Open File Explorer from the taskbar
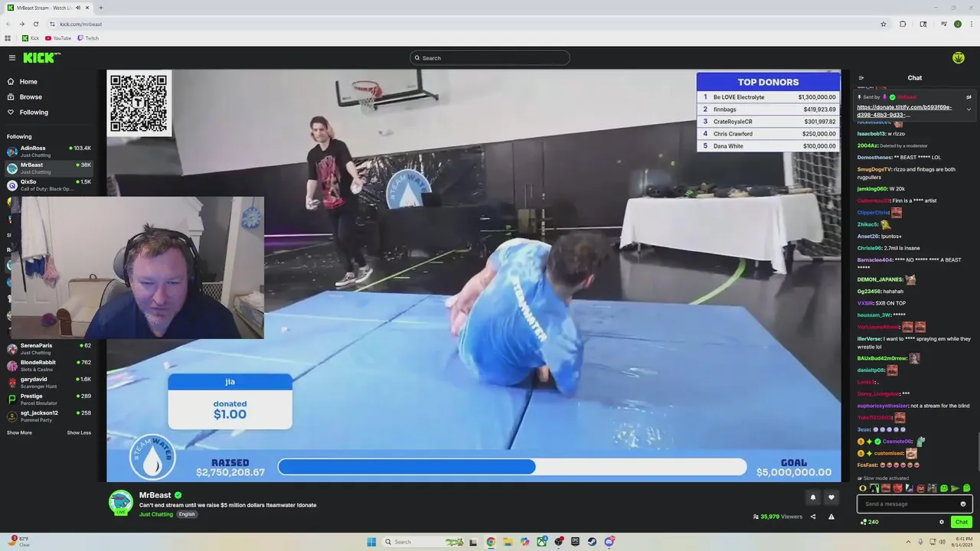 [x=508, y=542]
